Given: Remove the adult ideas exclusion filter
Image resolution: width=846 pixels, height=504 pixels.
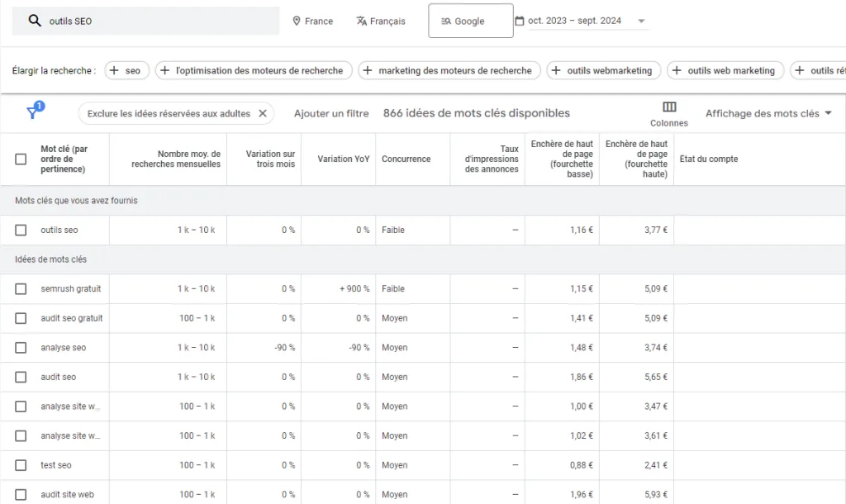Looking at the screenshot, I should [263, 113].
